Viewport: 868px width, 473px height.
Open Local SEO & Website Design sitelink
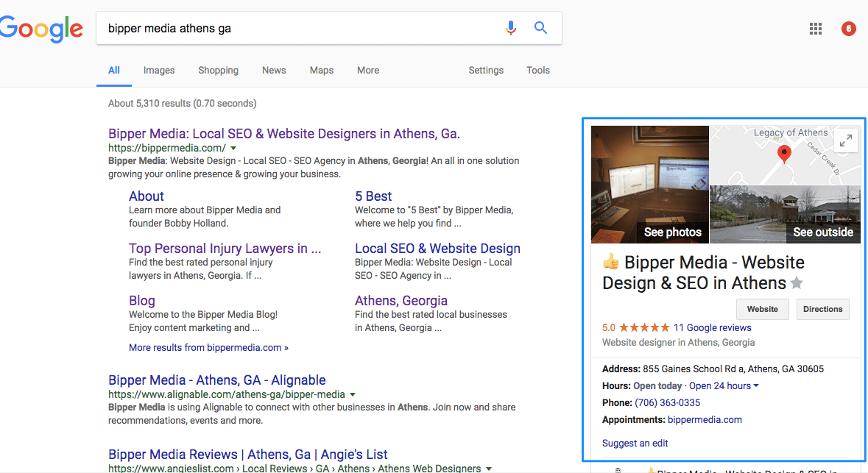(437, 249)
